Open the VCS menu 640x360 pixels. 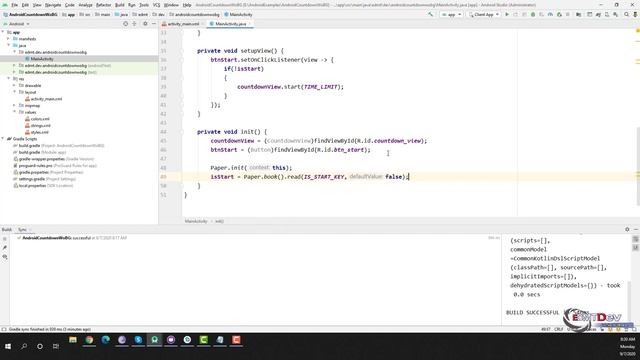coord(156,5)
